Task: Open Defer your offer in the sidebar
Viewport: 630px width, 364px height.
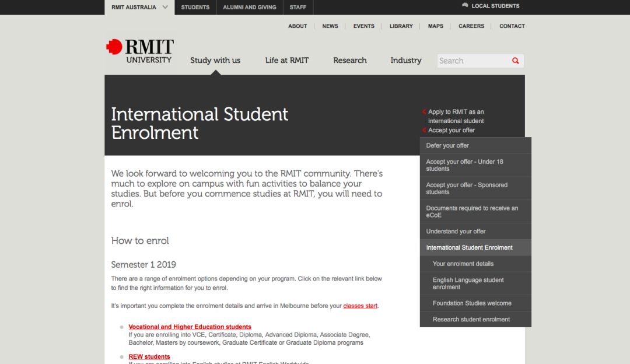Action: 475,145
